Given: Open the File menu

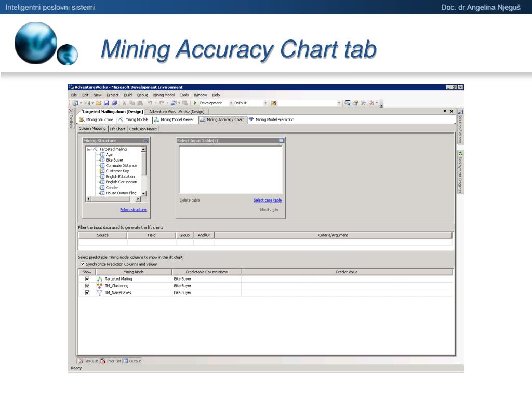Looking at the screenshot, I should (74, 95).
